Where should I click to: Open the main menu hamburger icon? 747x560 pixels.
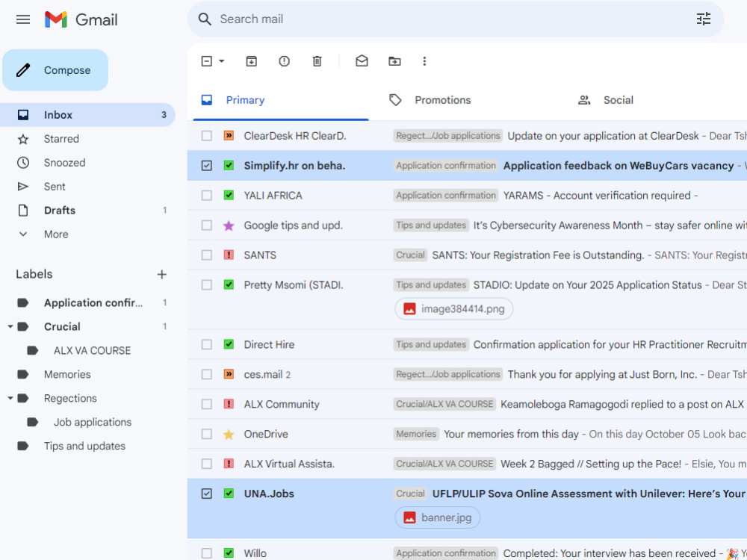[x=23, y=19]
